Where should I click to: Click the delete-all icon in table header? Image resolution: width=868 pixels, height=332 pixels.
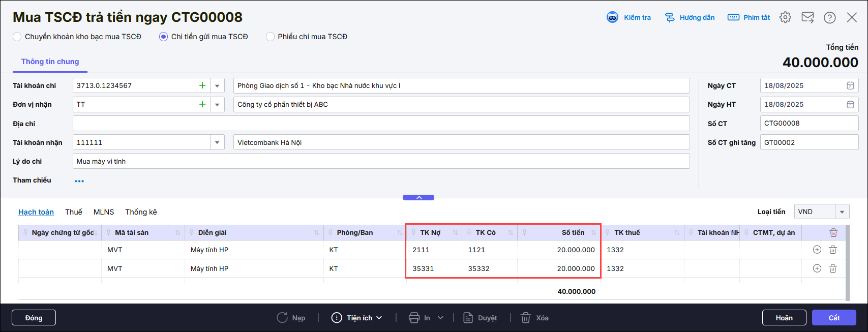(833, 232)
